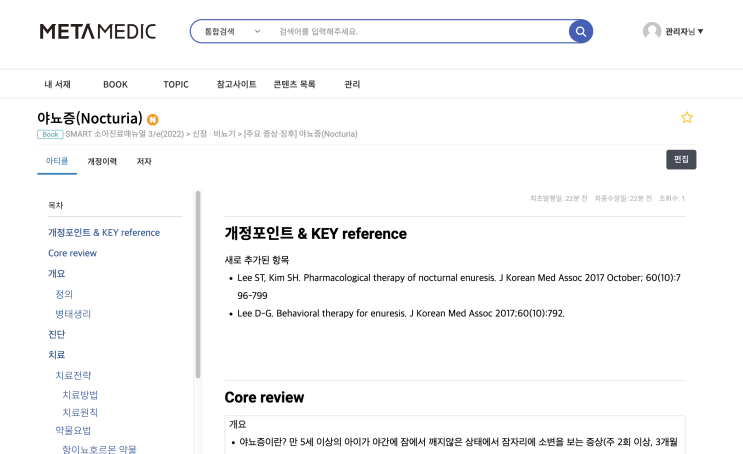The height and width of the screenshot is (454, 743).
Task: Go to 개정포인트 & KEY reference in contents
Action: coord(104,233)
